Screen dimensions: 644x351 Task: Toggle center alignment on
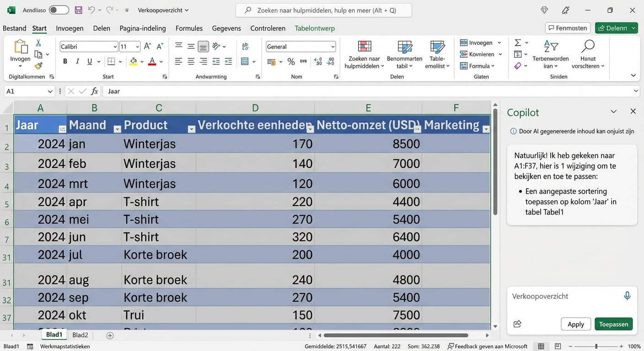pyautogui.click(x=191, y=61)
